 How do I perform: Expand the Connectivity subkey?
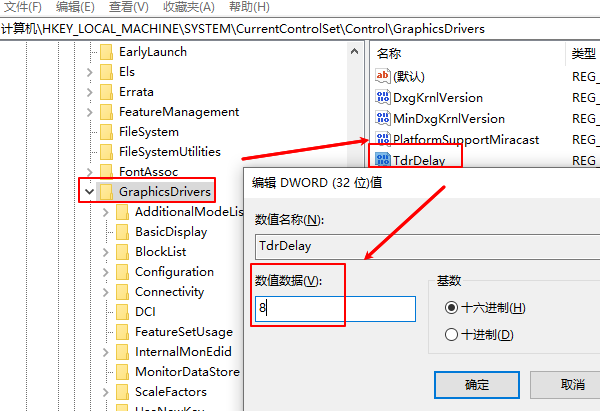click(106, 292)
